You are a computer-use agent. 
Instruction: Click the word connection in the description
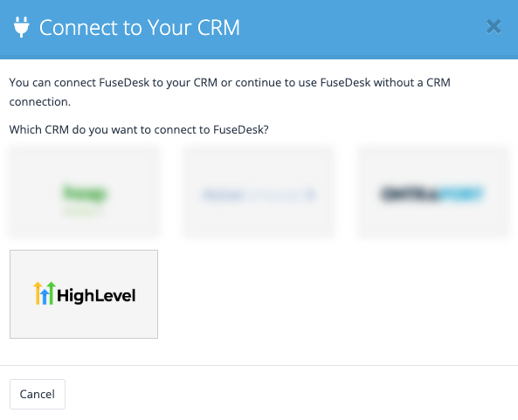pos(39,102)
